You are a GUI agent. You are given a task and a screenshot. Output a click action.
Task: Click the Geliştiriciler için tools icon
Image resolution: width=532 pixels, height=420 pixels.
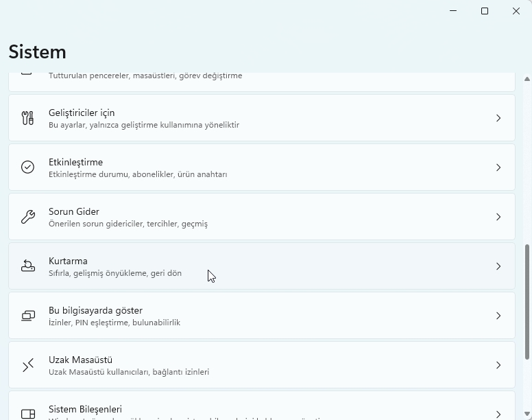(x=28, y=118)
